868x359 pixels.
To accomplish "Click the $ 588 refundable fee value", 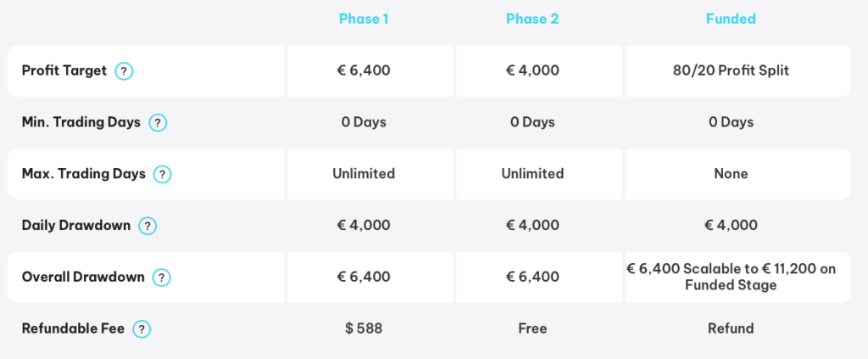I will pos(364,328).
